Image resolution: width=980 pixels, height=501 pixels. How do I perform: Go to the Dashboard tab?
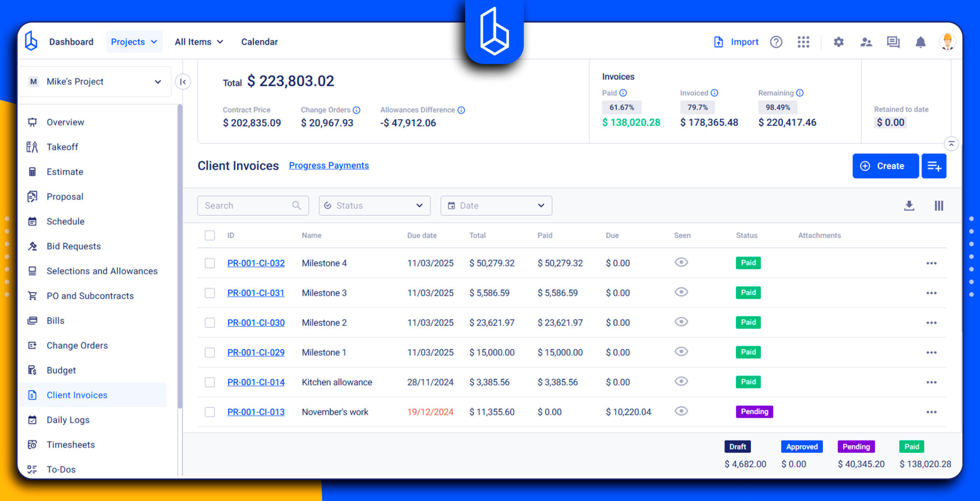point(71,42)
